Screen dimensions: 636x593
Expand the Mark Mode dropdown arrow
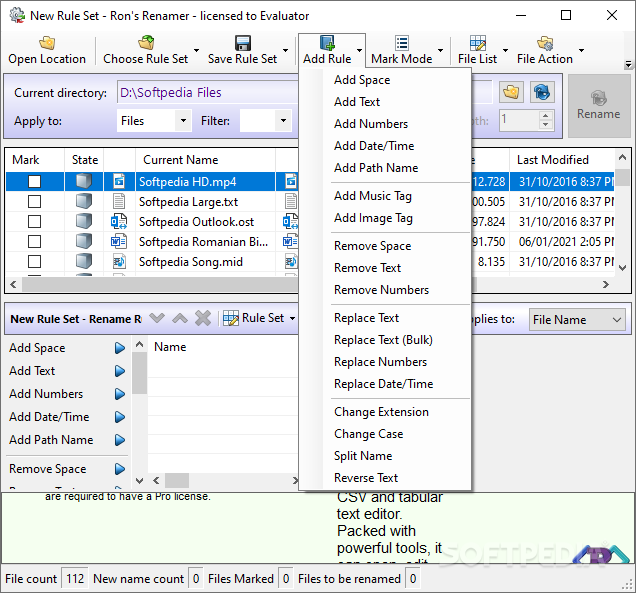click(x=440, y=51)
